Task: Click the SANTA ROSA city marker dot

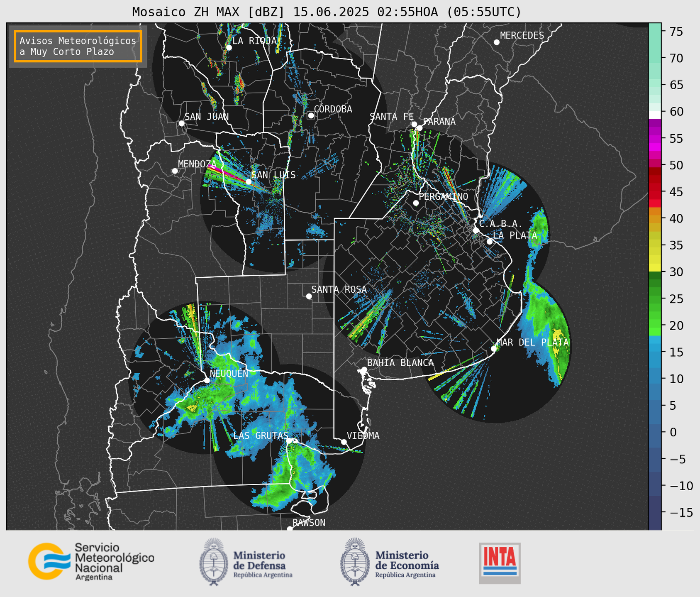Action: [x=309, y=296]
